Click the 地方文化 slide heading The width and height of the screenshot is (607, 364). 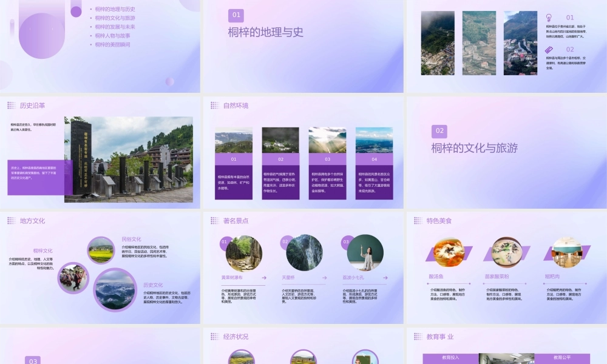[33, 221]
